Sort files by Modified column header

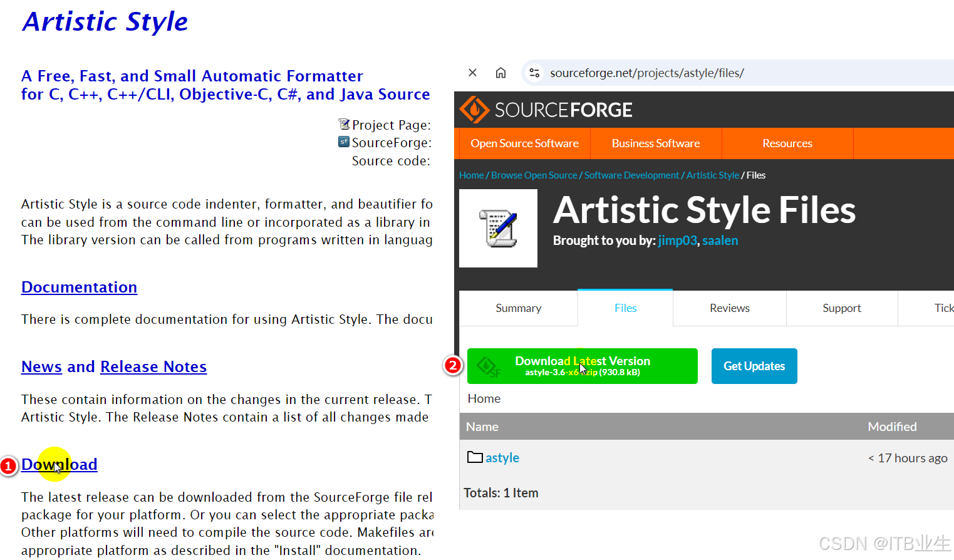[892, 427]
